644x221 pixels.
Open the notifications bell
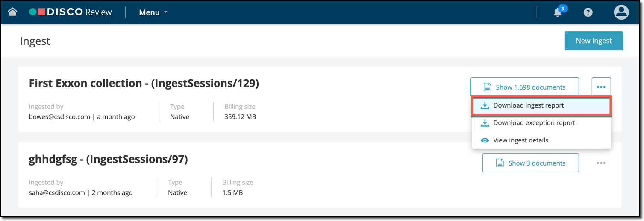[558, 12]
